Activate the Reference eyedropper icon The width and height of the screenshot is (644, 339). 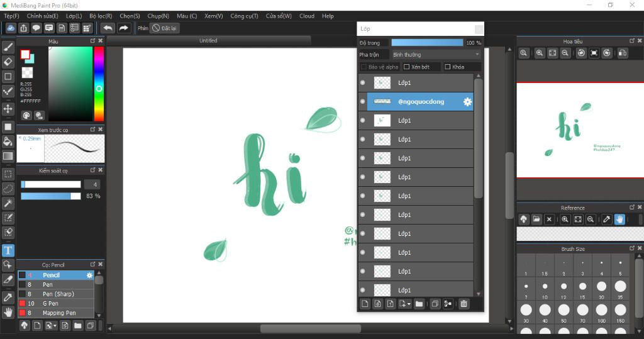(607, 220)
